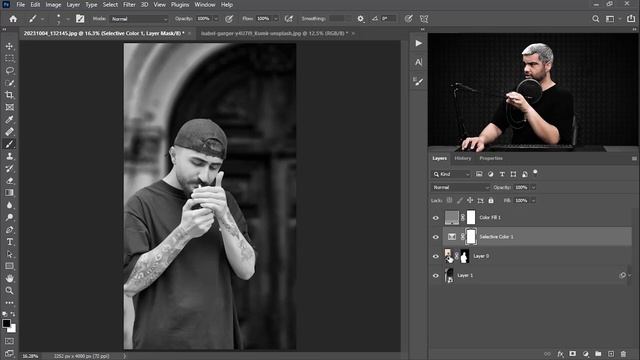Switch to the Properties tab
The height and width of the screenshot is (360, 640).
coord(491,158)
